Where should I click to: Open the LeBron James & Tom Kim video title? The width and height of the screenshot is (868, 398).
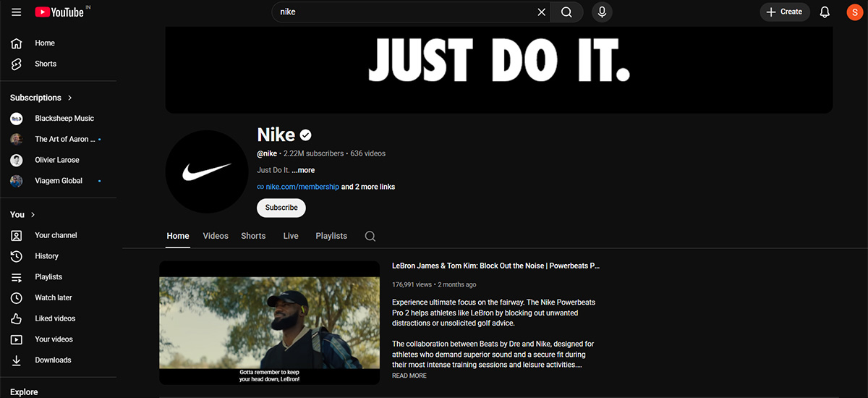496,266
